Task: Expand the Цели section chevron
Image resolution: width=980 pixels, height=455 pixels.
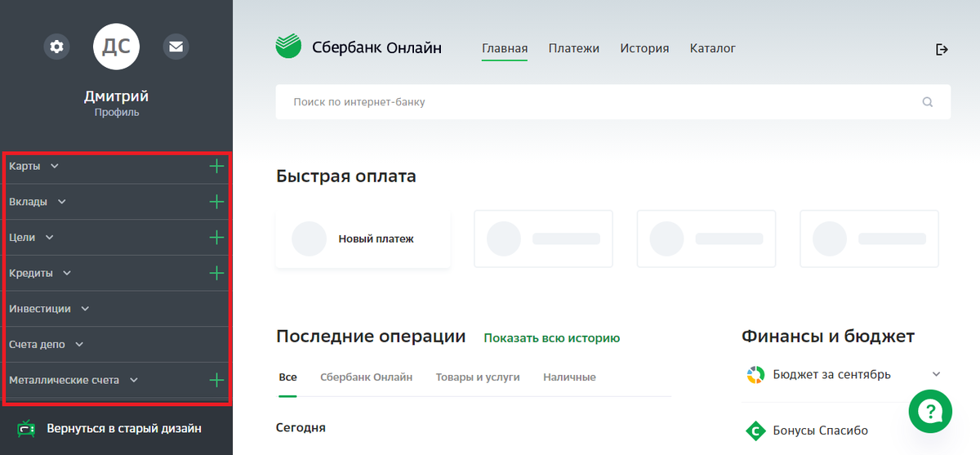Action: (49, 238)
